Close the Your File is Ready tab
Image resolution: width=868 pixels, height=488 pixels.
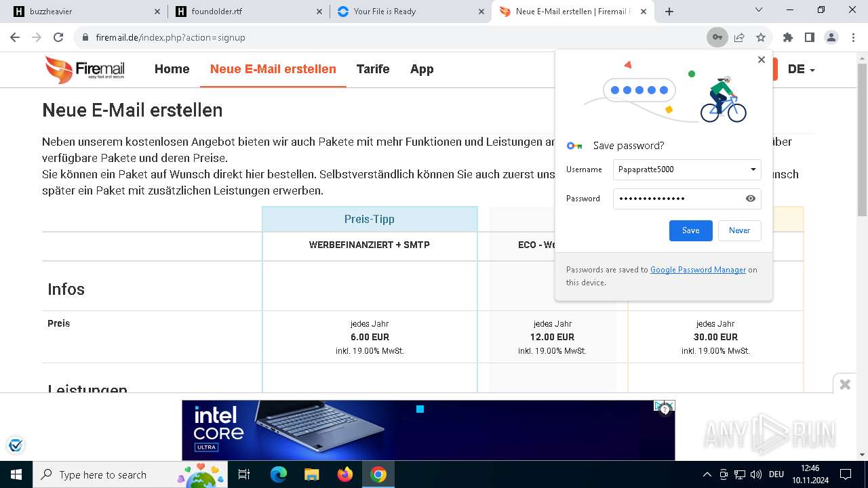[481, 12]
